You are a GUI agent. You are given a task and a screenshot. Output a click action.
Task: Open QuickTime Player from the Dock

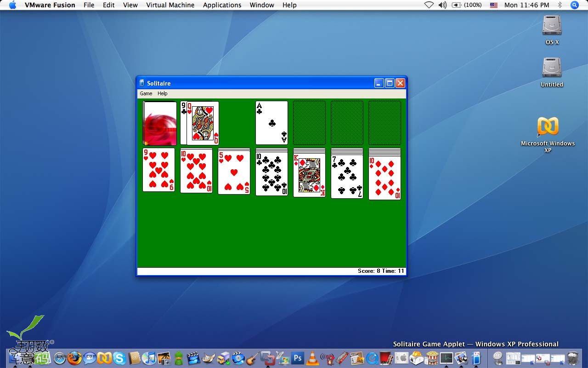[372, 358]
